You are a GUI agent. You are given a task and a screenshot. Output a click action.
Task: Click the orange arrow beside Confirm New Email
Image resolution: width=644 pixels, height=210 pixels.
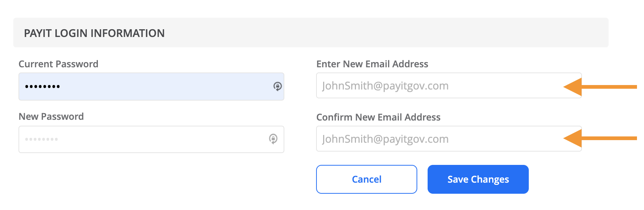click(600, 138)
